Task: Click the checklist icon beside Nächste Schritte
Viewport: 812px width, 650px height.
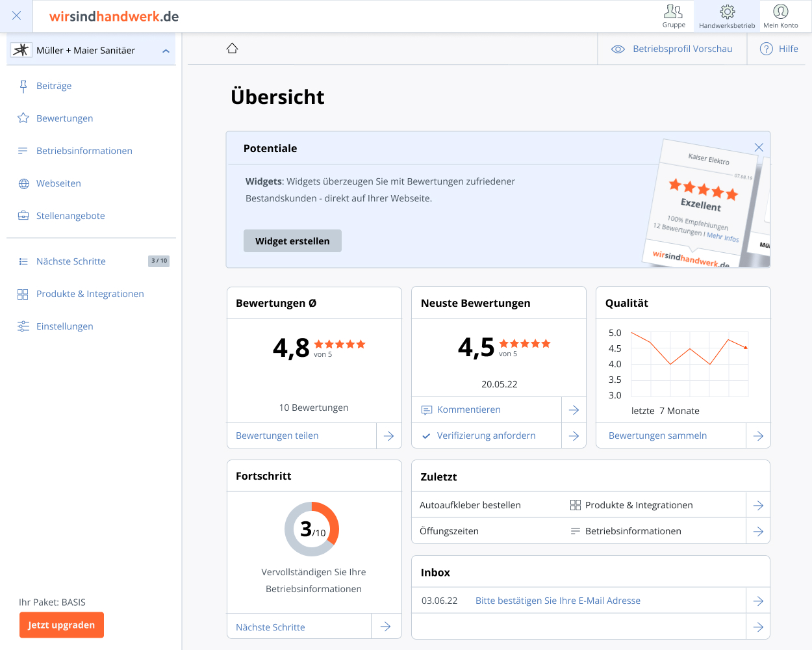Action: [23, 261]
